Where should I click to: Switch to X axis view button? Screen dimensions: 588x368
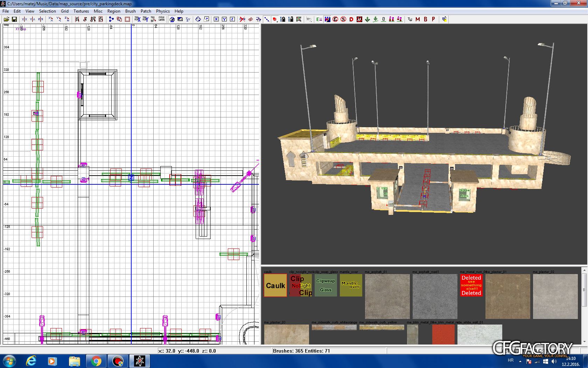click(x=216, y=19)
